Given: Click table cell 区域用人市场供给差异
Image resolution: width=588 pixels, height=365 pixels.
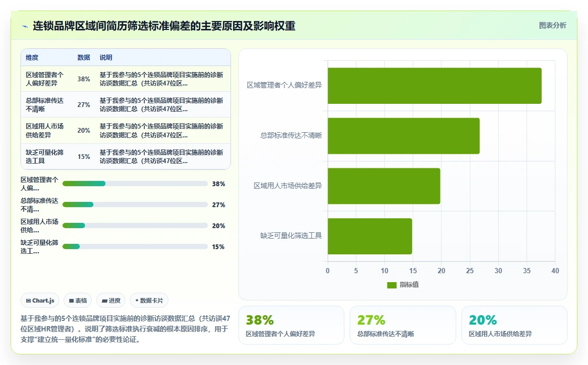Looking at the screenshot, I should click(45, 131).
